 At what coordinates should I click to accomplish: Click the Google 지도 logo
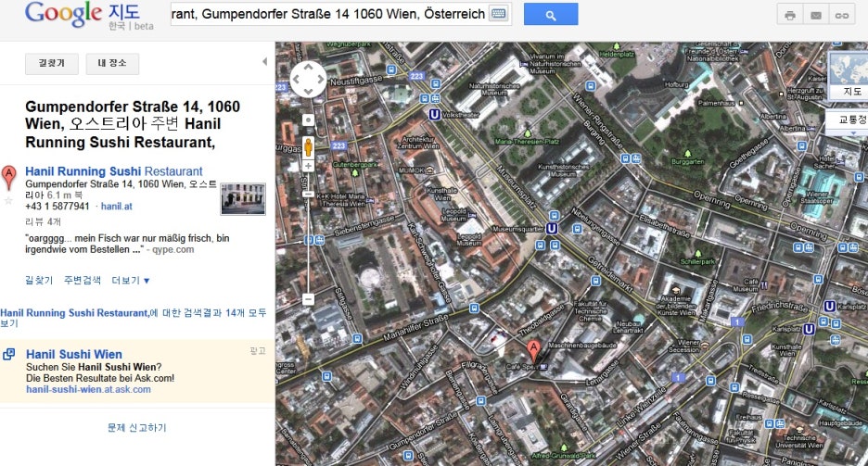click(x=89, y=16)
